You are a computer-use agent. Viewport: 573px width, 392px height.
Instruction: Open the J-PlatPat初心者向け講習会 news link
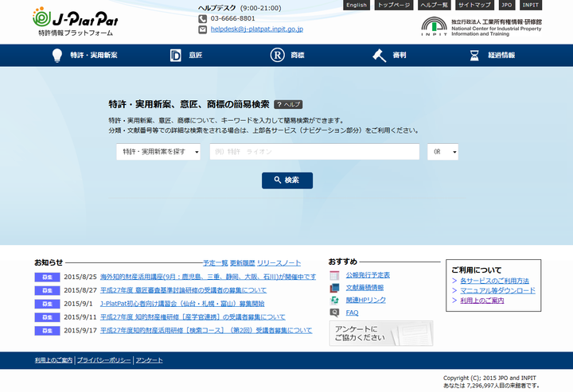182,304
